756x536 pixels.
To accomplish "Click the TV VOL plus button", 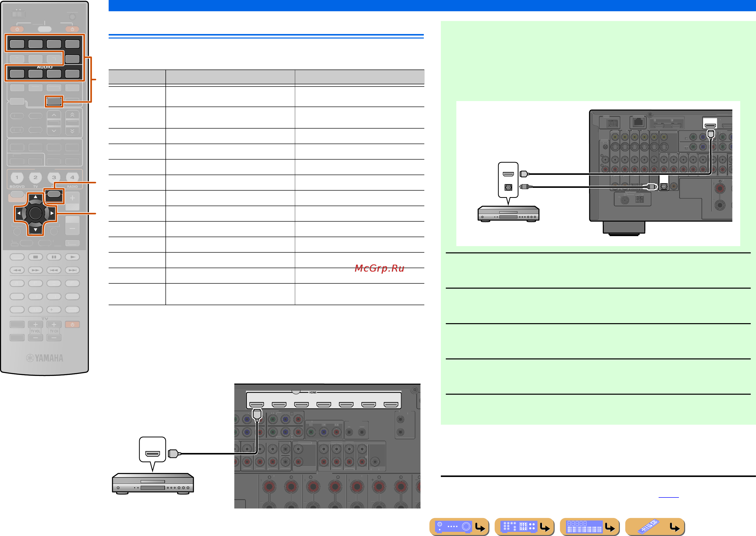I will (x=35, y=324).
